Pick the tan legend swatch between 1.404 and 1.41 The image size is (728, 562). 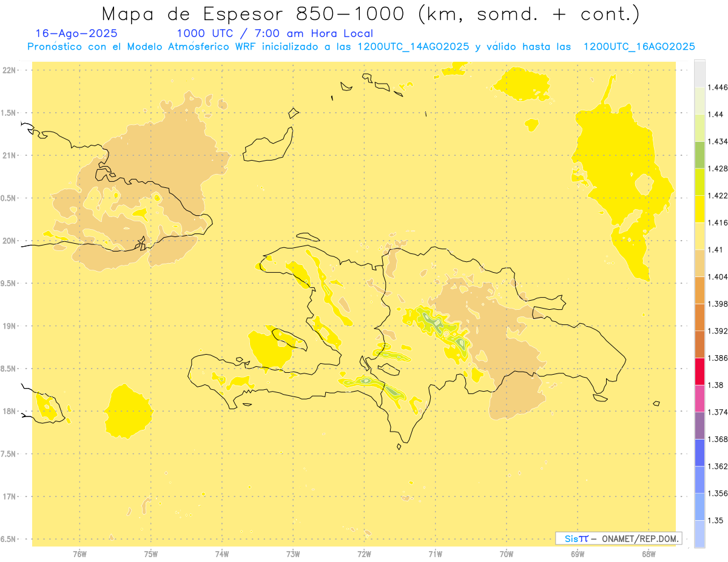[699, 263]
